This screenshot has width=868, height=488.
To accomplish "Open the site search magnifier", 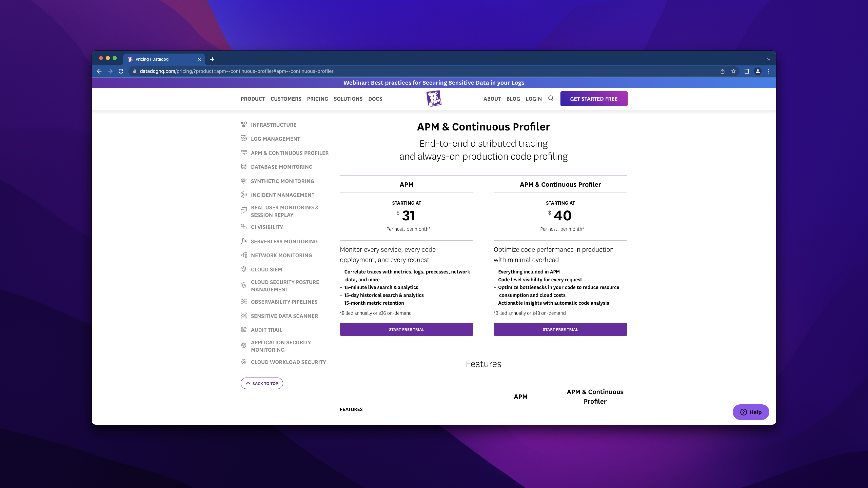I will pos(551,99).
